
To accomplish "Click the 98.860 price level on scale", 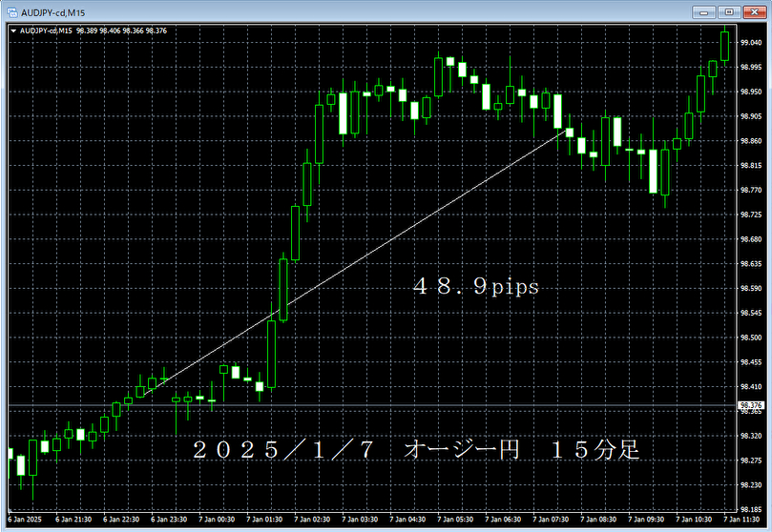I will pyautogui.click(x=751, y=141).
